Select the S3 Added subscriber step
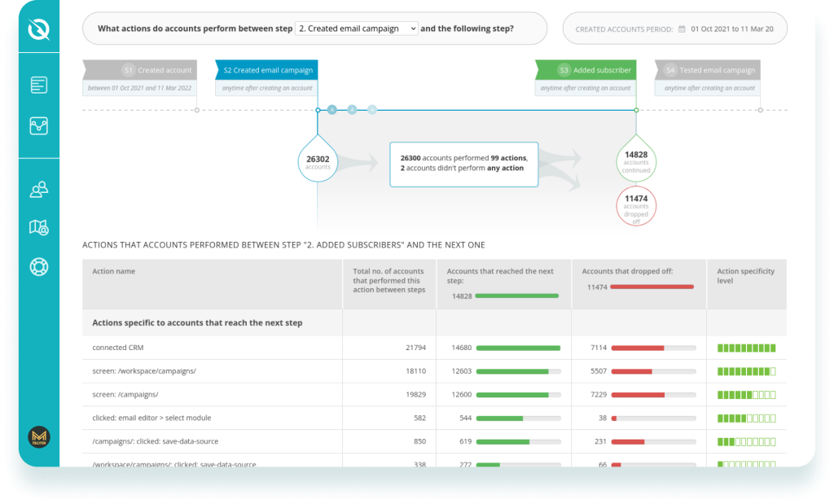The width and height of the screenshot is (834, 504). click(586, 70)
